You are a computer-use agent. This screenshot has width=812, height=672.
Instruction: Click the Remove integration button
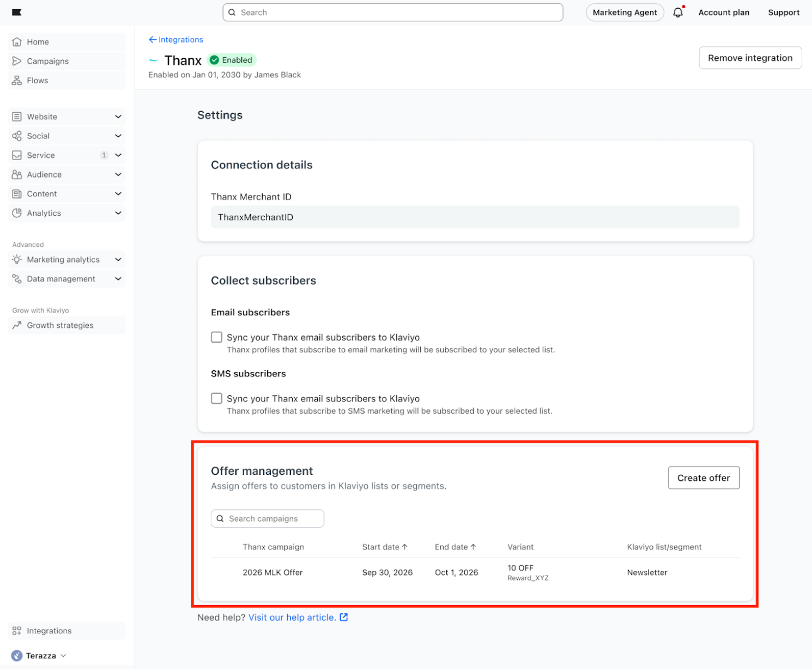(750, 58)
